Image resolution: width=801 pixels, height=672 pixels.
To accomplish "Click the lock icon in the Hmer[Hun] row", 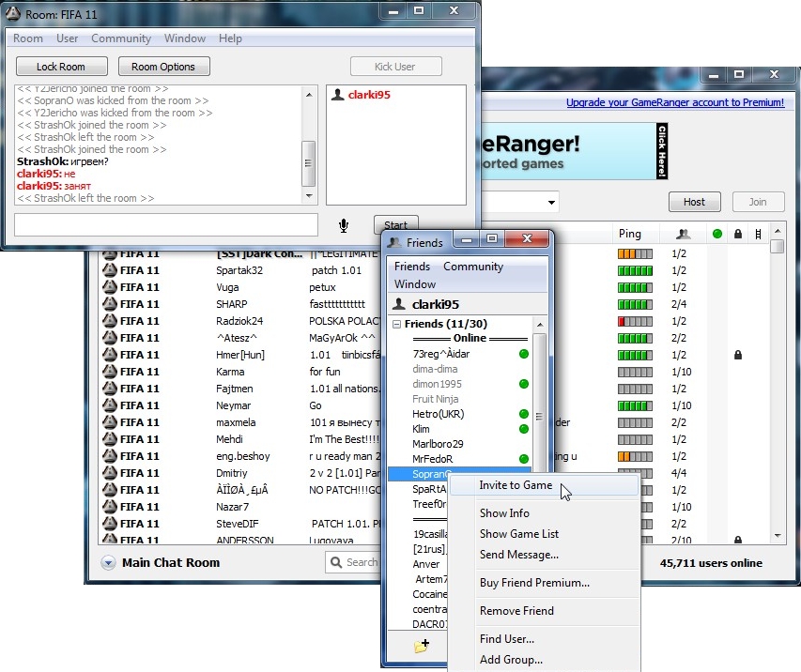I will (738, 355).
